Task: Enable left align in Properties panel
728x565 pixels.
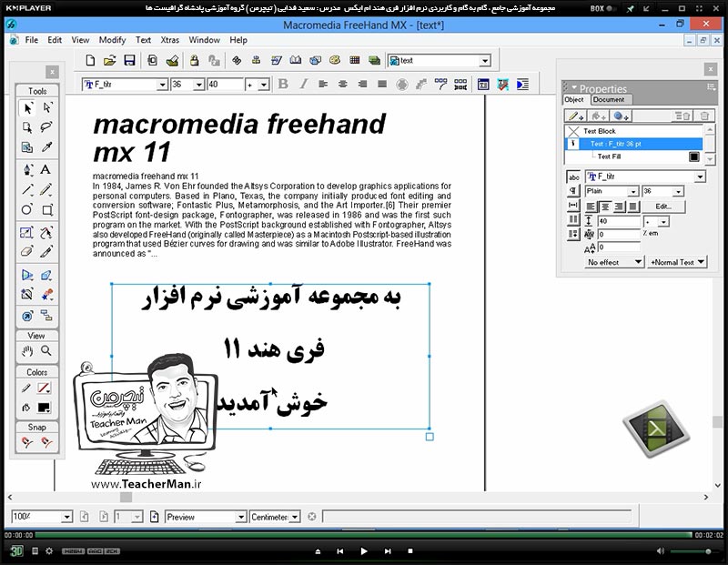Action: pyautogui.click(x=591, y=207)
